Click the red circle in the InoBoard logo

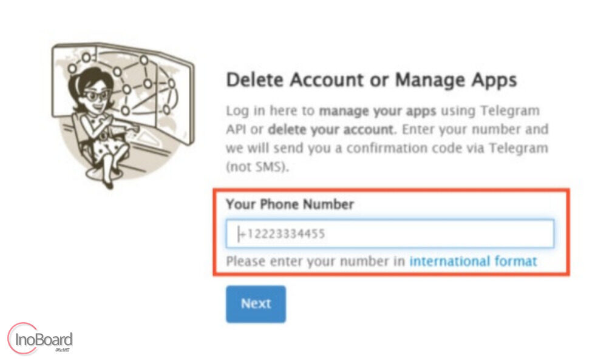pyautogui.click(x=22, y=339)
